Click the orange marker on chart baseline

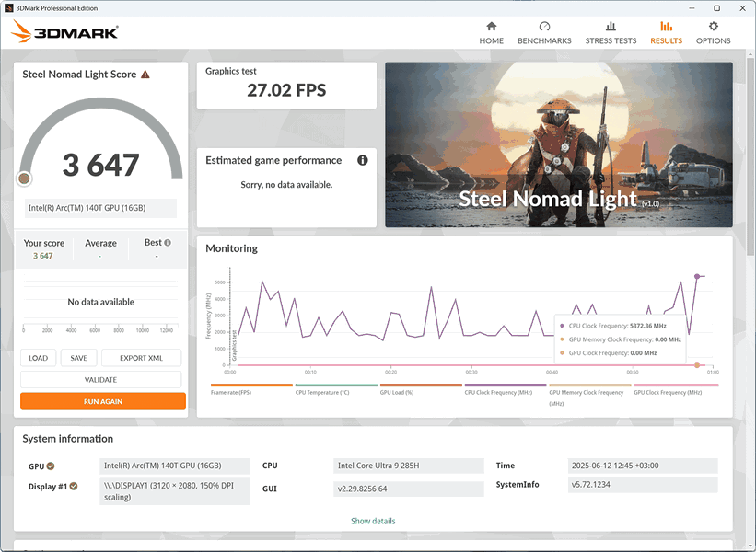click(697, 365)
